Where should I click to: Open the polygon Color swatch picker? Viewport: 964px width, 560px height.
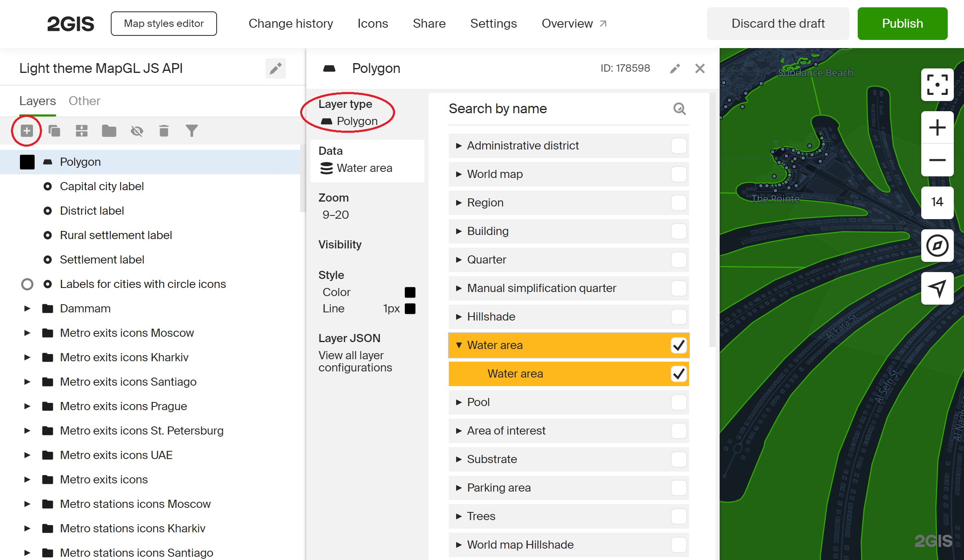[x=410, y=292]
